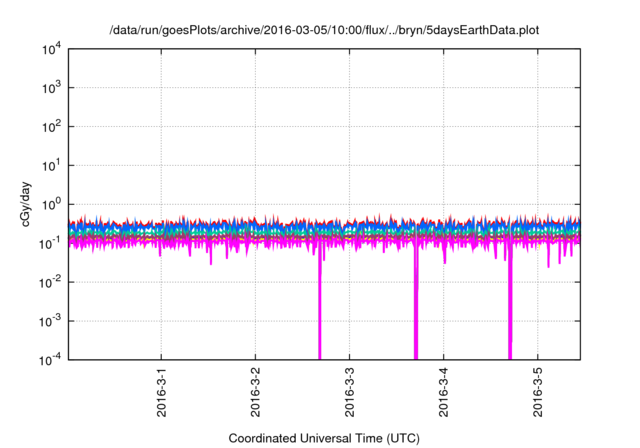Click the magenta dropout spike before 2016-3-5
This screenshot has width=640, height=448.
tap(510, 302)
